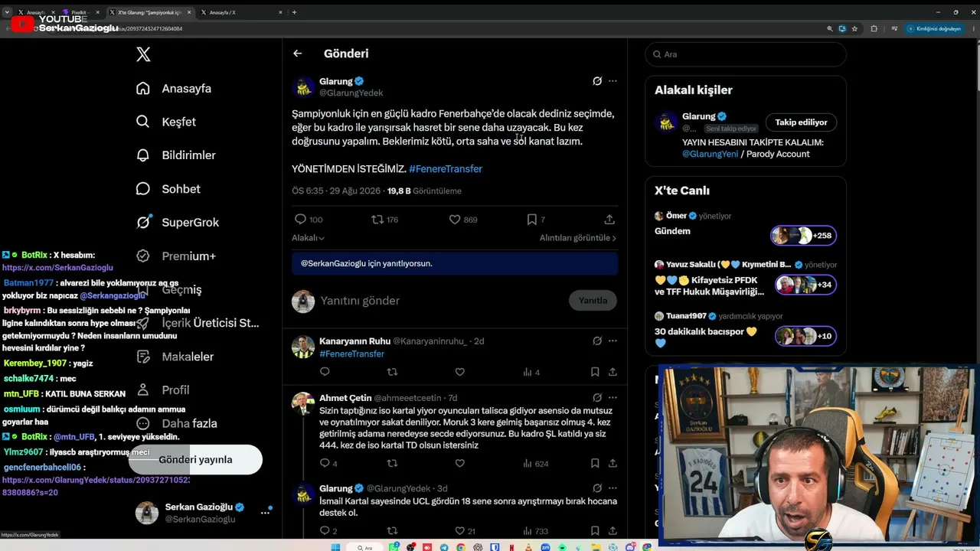980x551 pixels.
Task: Open SuperGrok from sidebar
Action: pos(178,223)
